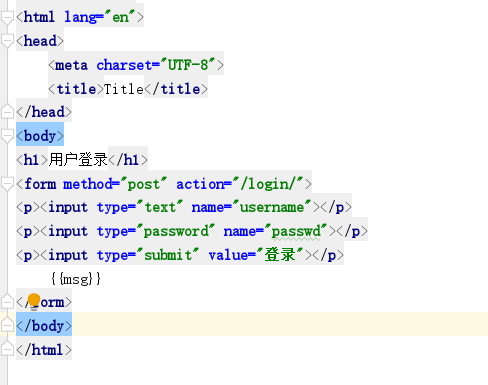Open the yellow lightbulb intention icon
488x385 pixels.
click(x=34, y=302)
